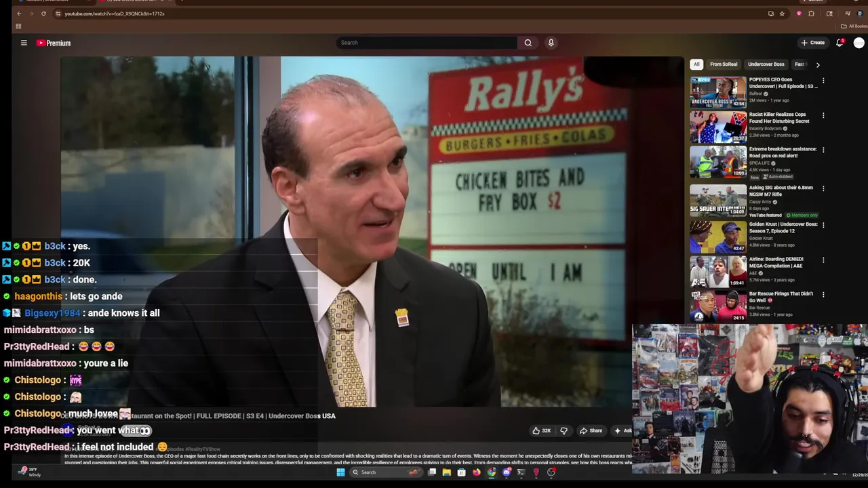
Task: Go back in the browser
Action: pos(19,14)
